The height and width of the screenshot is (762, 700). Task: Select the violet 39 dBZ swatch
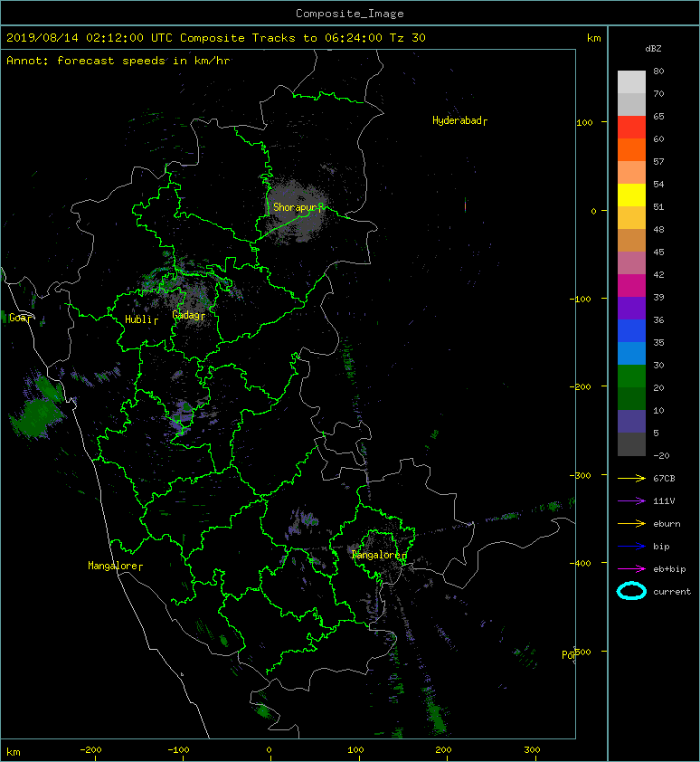631,308
